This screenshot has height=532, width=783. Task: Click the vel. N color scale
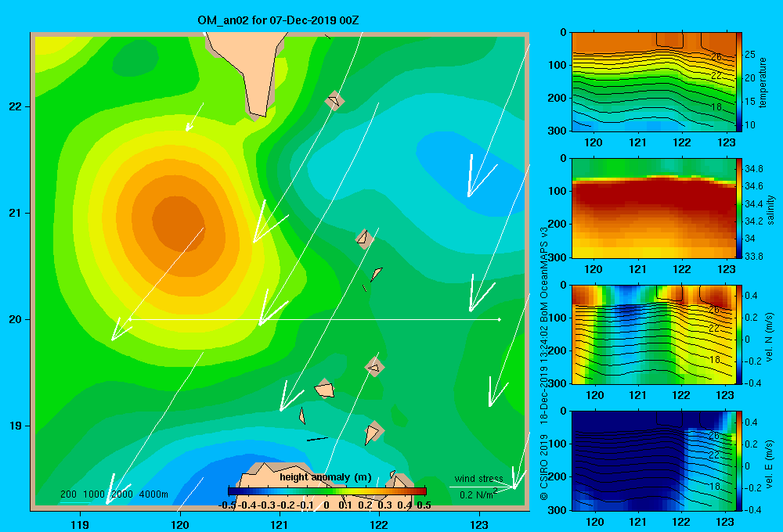click(x=739, y=334)
